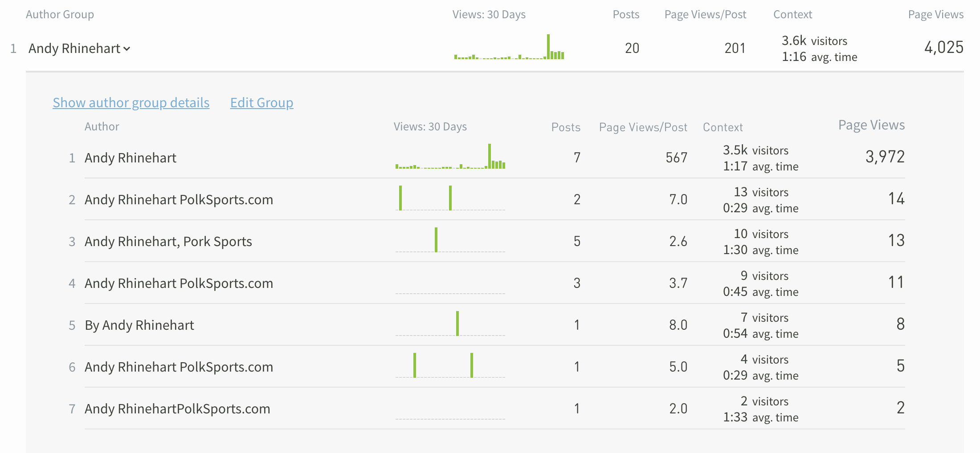Click inner Posts column header
Screen dimensions: 980x453
click(566, 127)
